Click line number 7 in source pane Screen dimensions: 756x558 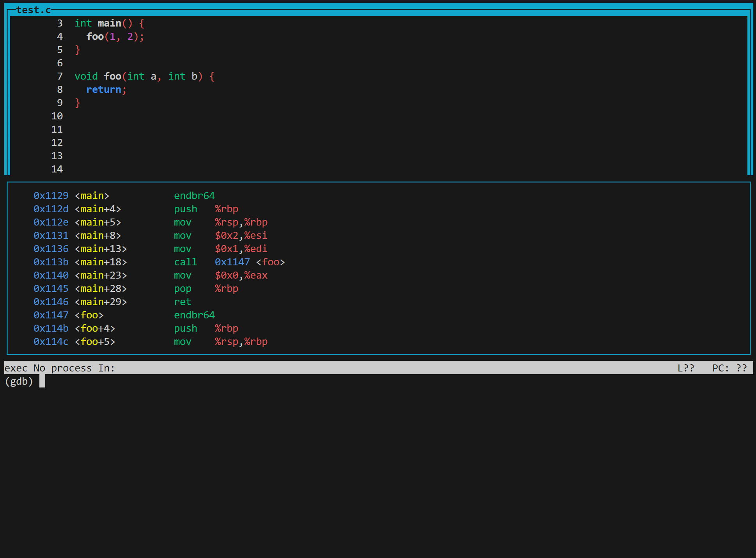tap(60, 76)
